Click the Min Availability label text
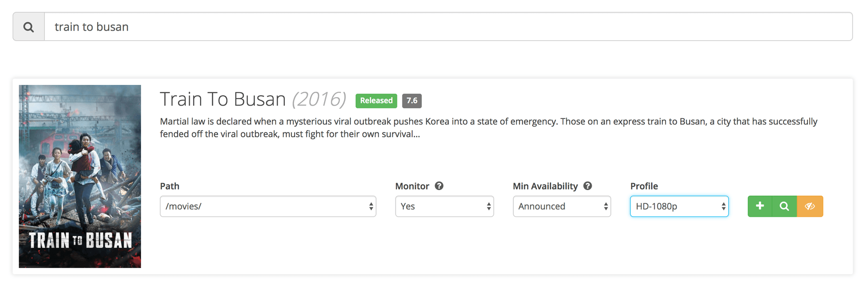 pos(545,186)
